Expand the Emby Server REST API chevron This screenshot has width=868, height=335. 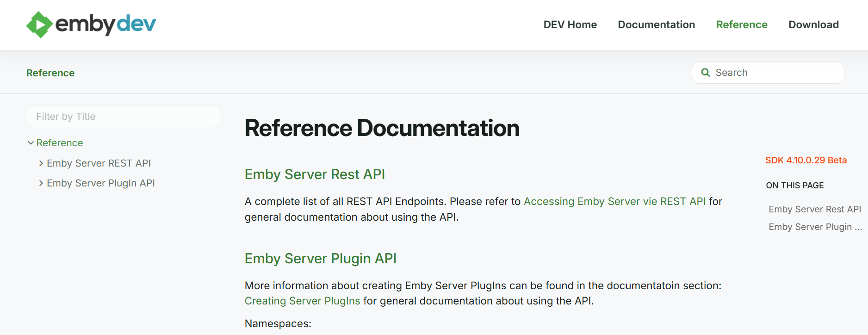click(41, 163)
